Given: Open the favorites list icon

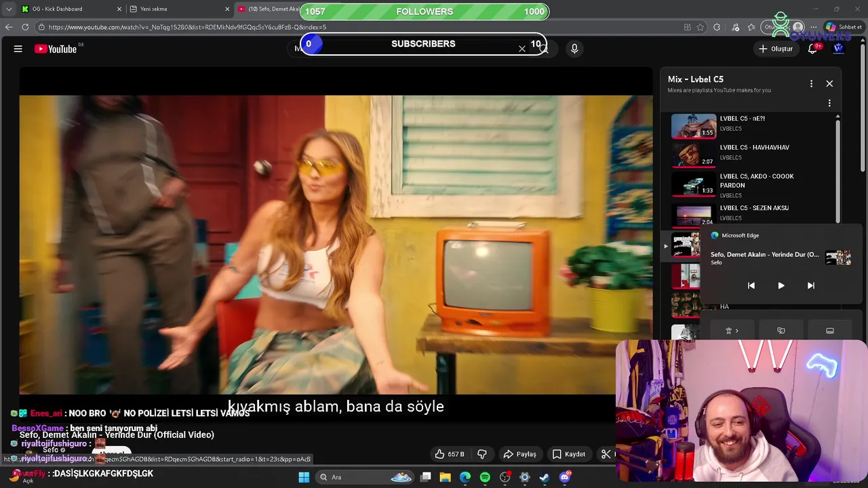Looking at the screenshot, I should point(751,27).
